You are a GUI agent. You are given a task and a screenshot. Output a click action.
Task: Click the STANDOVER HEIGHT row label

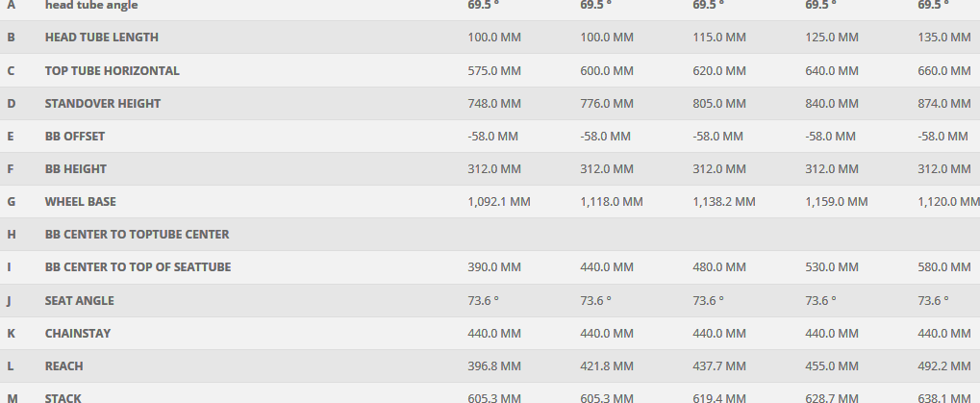pos(102,104)
